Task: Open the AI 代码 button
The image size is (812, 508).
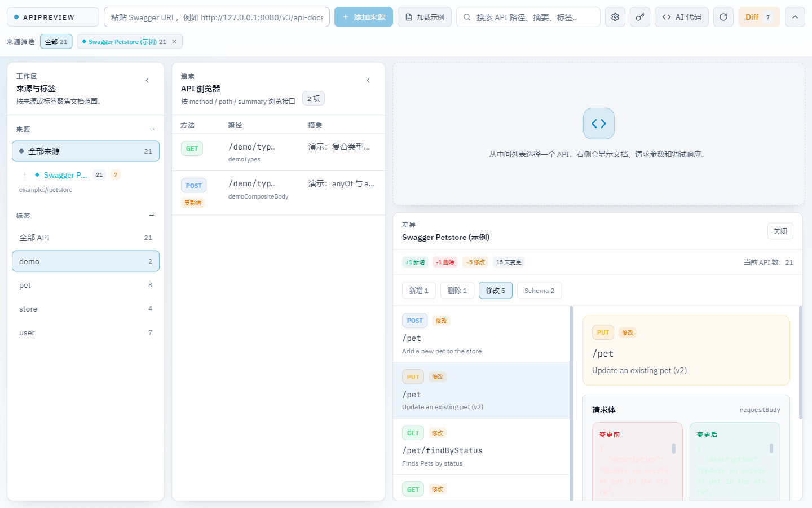Action: [682, 17]
